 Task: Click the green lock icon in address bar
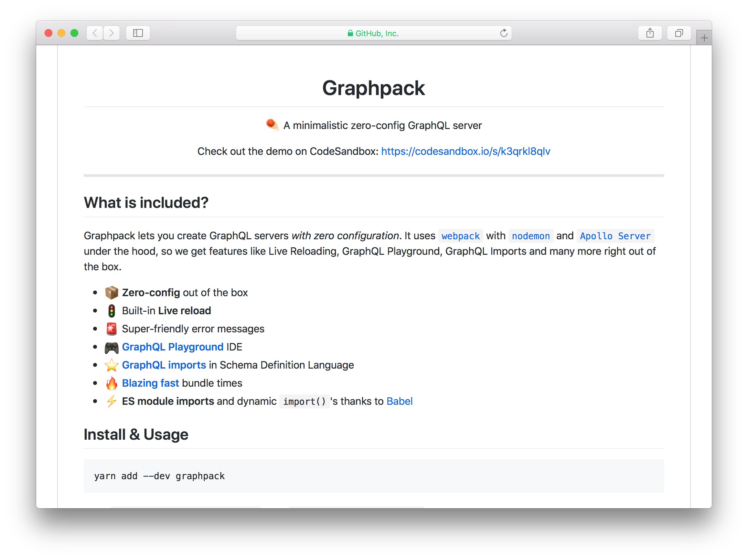click(x=350, y=33)
